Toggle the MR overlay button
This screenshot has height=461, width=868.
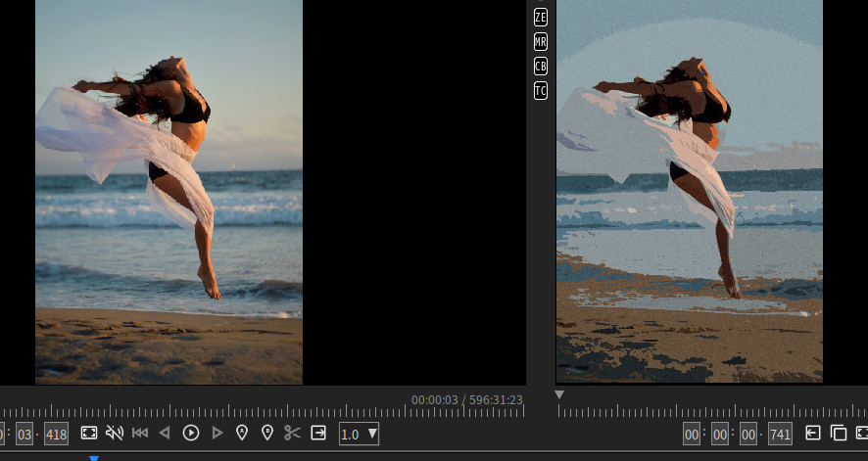tap(541, 42)
